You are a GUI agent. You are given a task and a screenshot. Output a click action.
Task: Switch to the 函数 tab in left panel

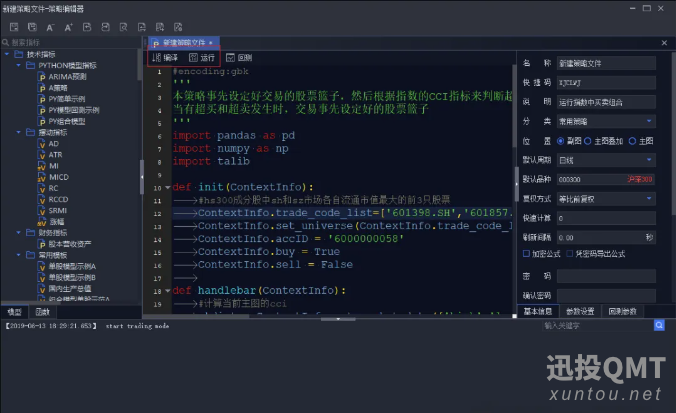(41, 312)
